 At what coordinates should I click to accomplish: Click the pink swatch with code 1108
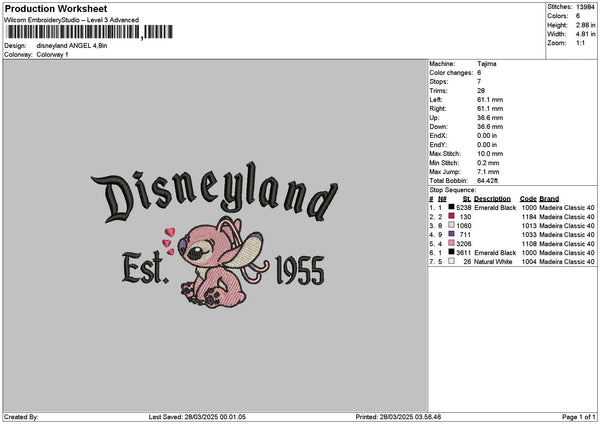pos(452,243)
